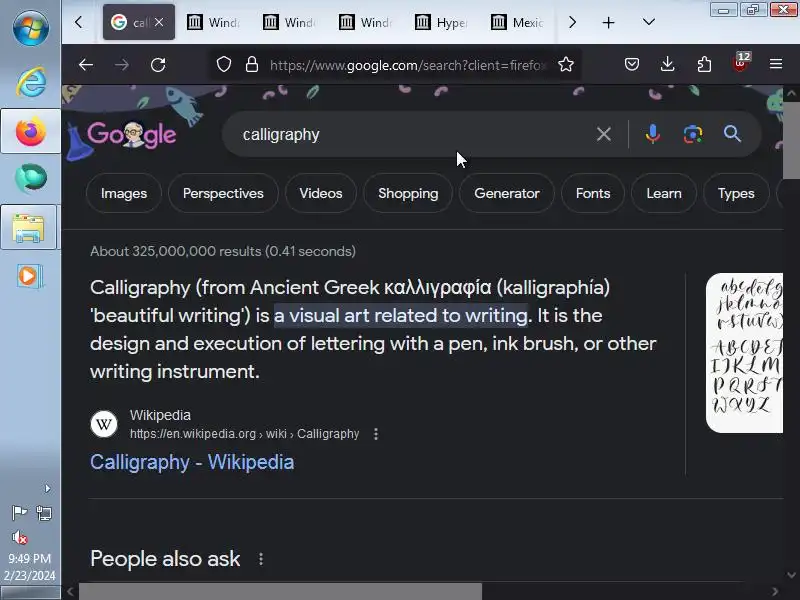Open a new tab with plus button
Viewport: 800px width, 600px height.
point(608,22)
